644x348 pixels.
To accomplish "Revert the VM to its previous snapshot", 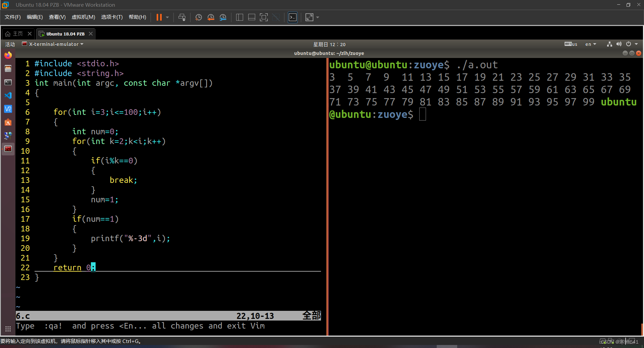I will tap(211, 17).
